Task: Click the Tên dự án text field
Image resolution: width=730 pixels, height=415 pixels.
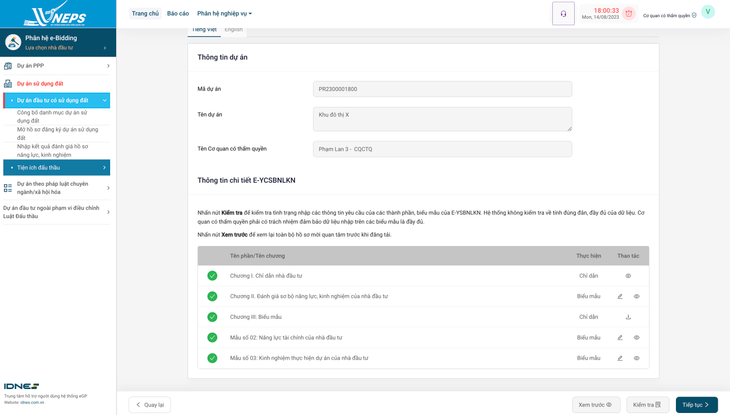Action: (x=442, y=118)
